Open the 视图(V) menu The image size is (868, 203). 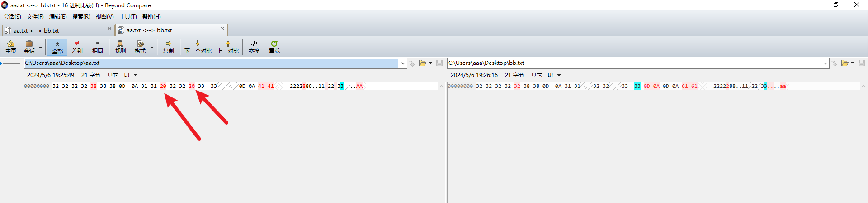(104, 17)
